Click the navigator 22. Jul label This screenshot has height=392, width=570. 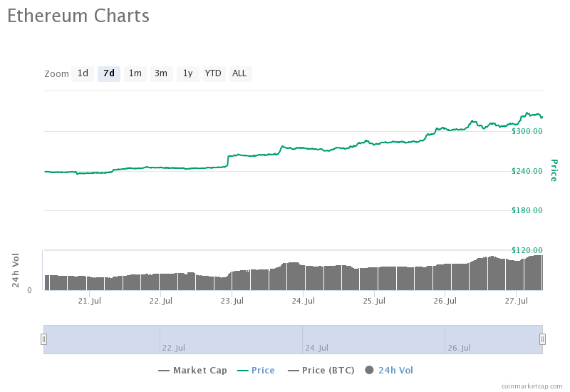click(173, 348)
